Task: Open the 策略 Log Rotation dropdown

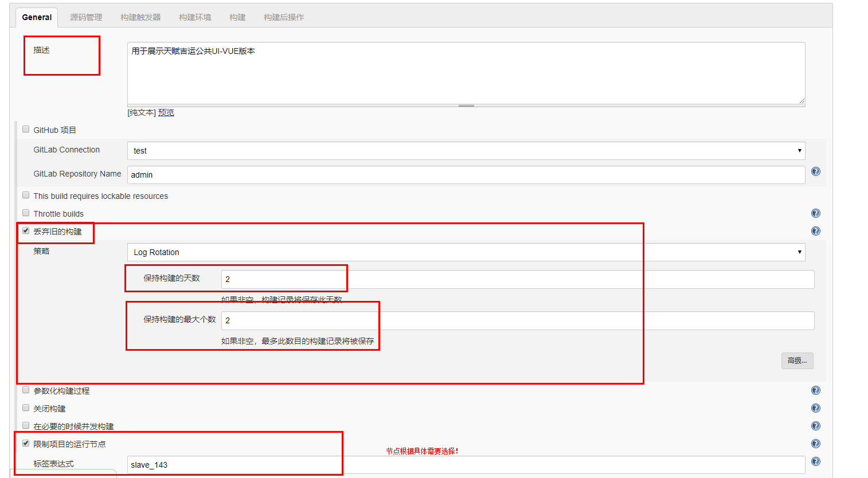Action: coord(466,252)
